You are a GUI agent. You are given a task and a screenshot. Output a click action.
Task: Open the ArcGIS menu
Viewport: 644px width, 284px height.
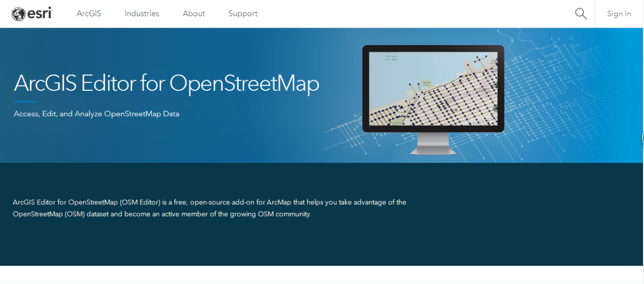[89, 14]
